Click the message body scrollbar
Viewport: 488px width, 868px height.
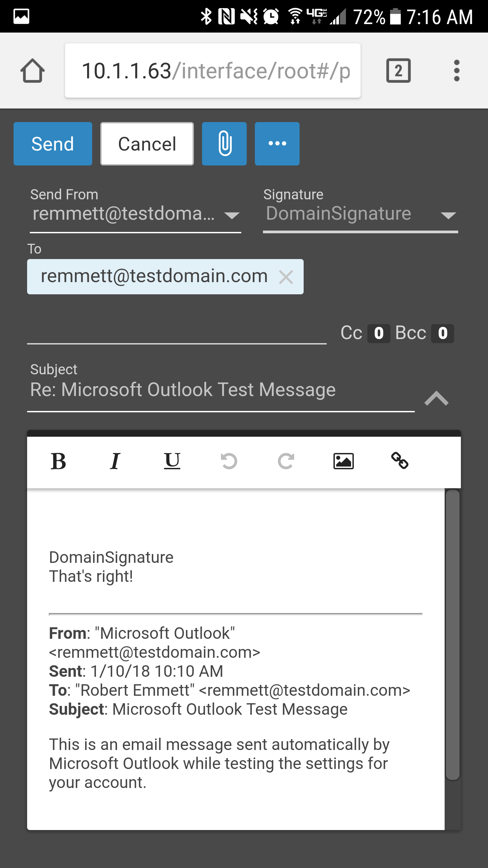tap(452, 634)
